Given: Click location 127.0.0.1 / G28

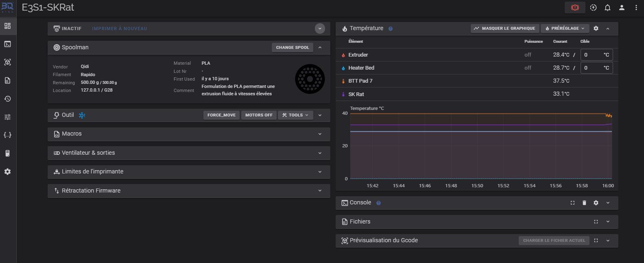Looking at the screenshot, I should pyautogui.click(x=97, y=90).
